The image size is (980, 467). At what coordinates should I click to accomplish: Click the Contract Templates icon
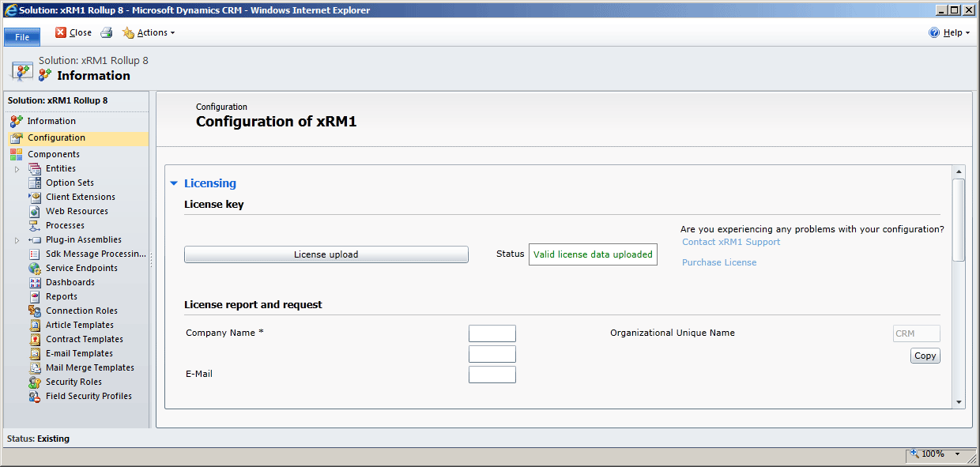click(x=35, y=339)
